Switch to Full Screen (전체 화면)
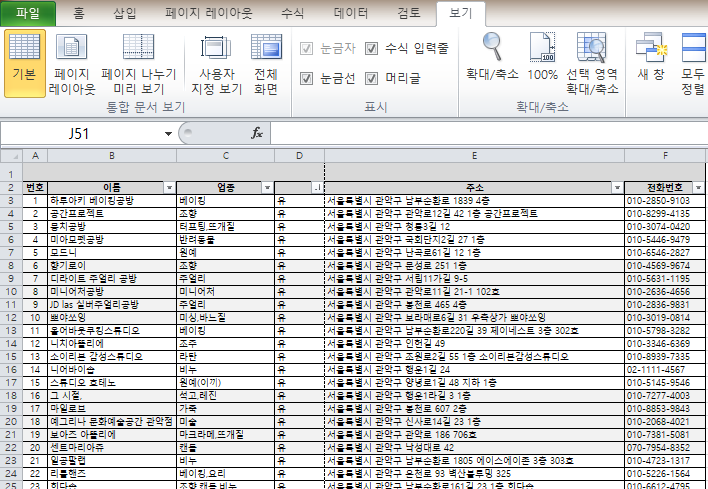Viewport: 708px width, 489px height. pos(266,63)
